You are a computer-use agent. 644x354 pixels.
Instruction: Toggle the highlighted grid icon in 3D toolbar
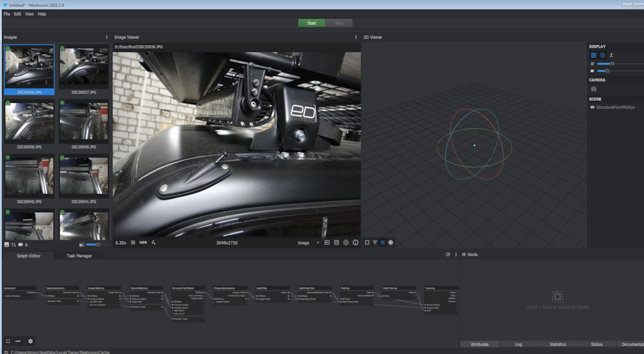tap(383, 242)
